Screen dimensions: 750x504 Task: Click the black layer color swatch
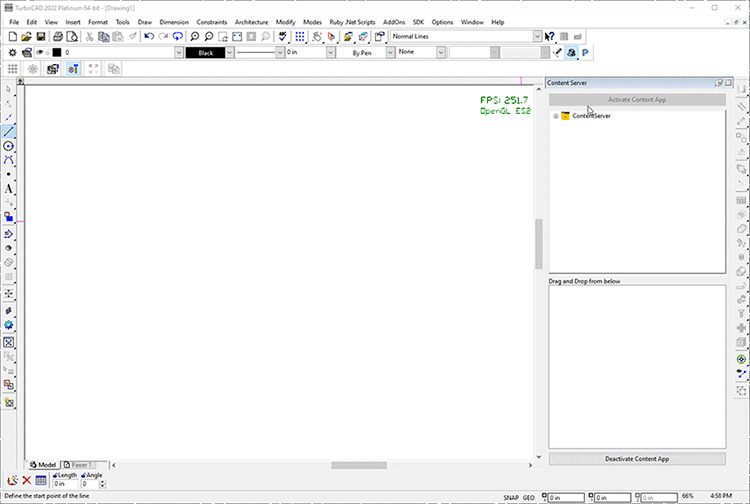pyautogui.click(x=57, y=53)
